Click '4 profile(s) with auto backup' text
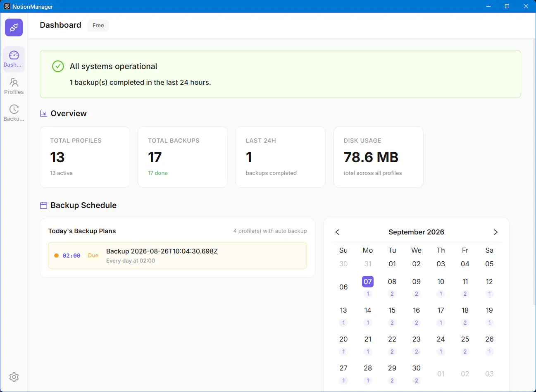 click(x=270, y=231)
